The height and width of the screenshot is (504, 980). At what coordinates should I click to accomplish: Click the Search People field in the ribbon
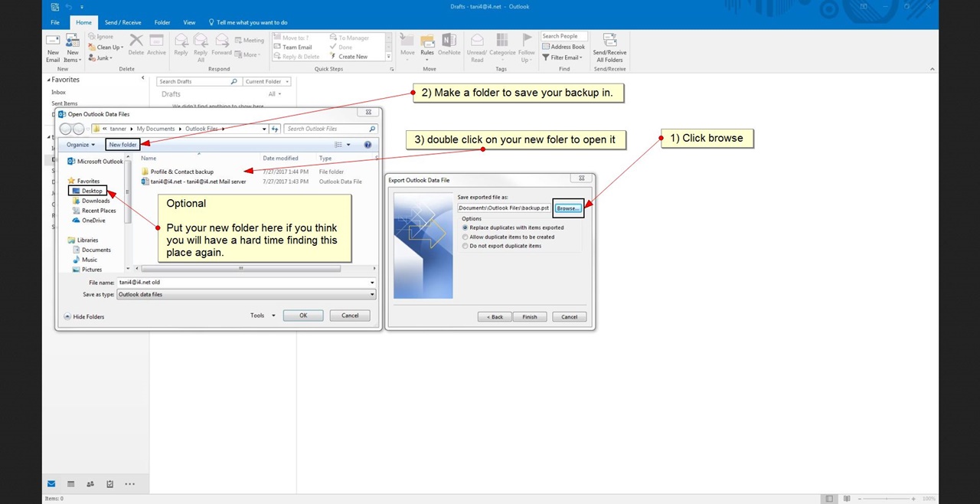click(564, 36)
